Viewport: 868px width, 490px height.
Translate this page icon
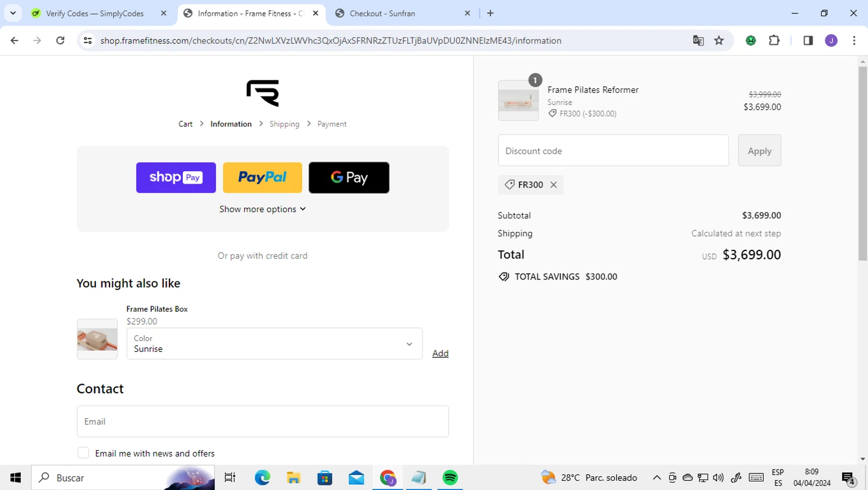coord(698,40)
